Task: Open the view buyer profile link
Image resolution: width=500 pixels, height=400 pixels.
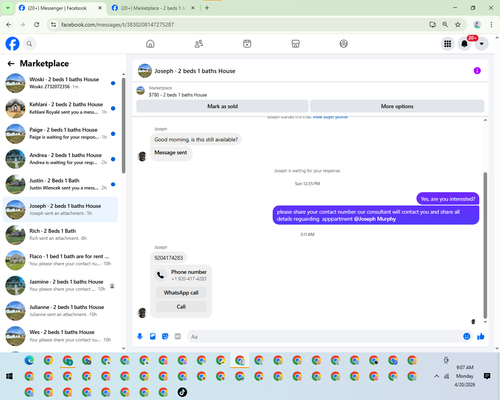Action: (330, 117)
